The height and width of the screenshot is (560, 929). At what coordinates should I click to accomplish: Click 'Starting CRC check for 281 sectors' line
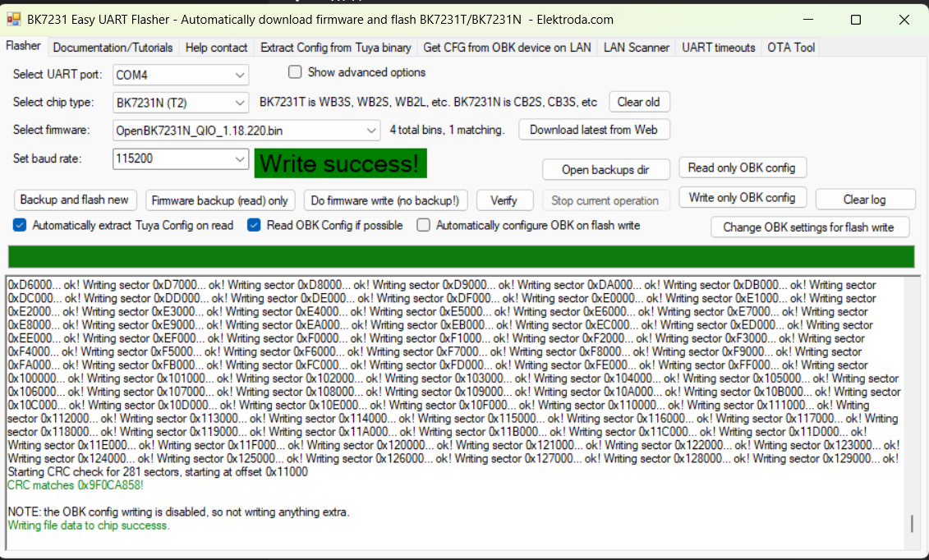(x=158, y=472)
